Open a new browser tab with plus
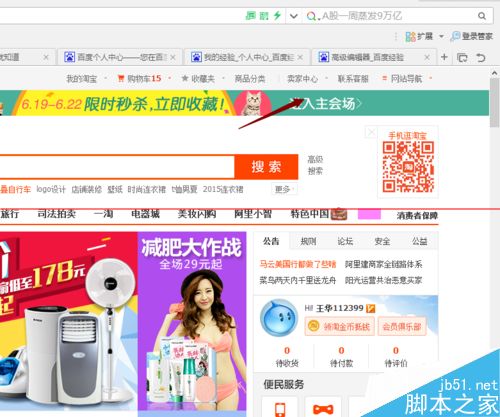500x417 pixels. coord(444,57)
